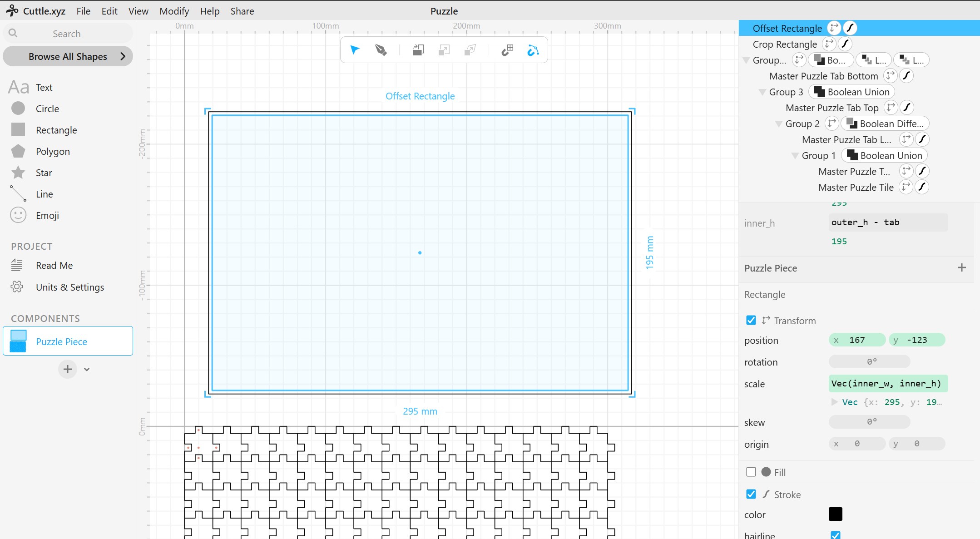
Task: Edit the position x value 167
Action: [857, 340]
